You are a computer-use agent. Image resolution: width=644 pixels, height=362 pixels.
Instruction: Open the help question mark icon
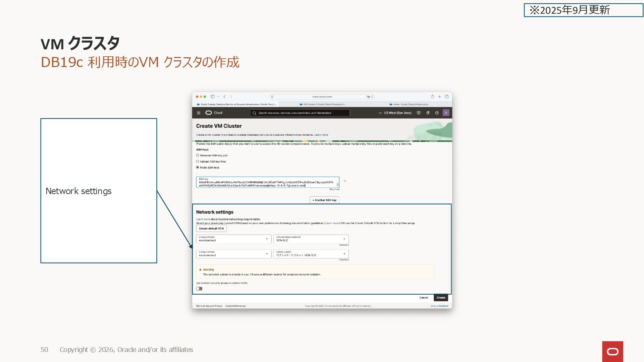437,113
